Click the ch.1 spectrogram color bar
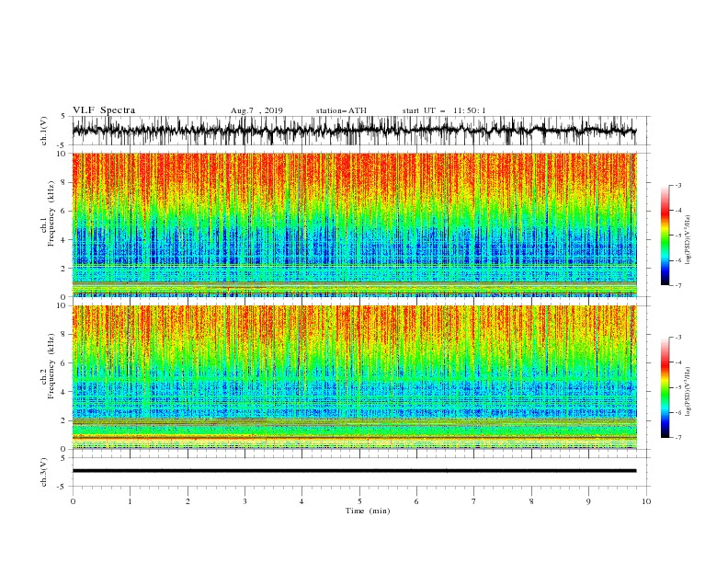 665,236
